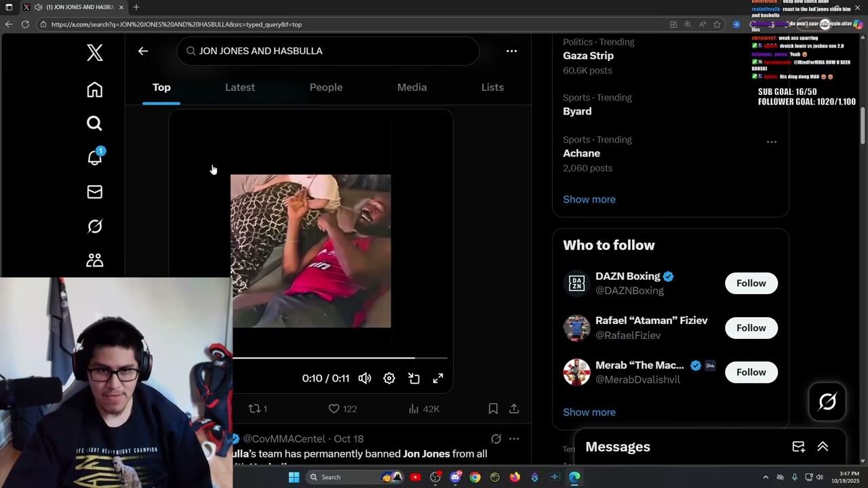Open floating Grok button at bottom right
868x488 pixels.
click(x=827, y=402)
